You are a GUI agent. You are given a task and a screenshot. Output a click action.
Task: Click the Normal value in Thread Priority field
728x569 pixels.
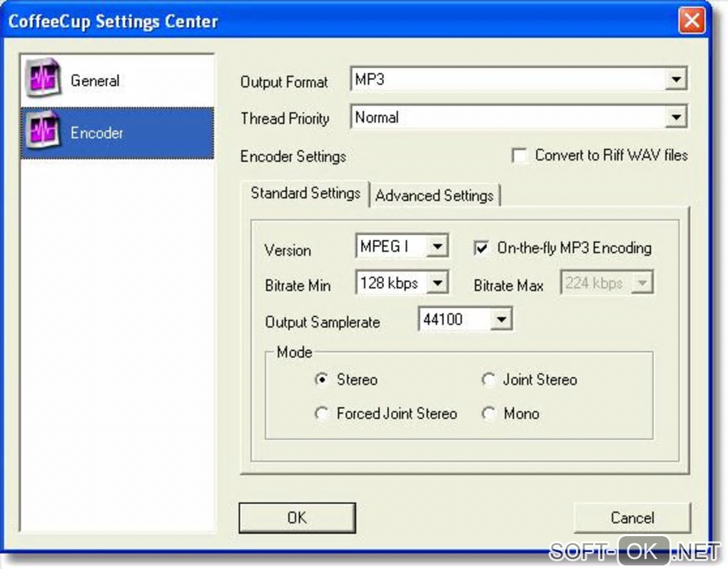pos(377,117)
